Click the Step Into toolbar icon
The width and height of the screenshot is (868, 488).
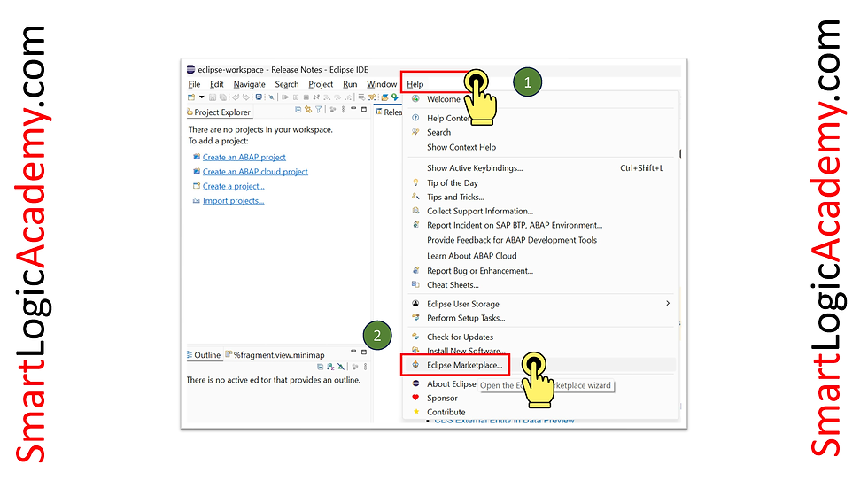point(327,97)
